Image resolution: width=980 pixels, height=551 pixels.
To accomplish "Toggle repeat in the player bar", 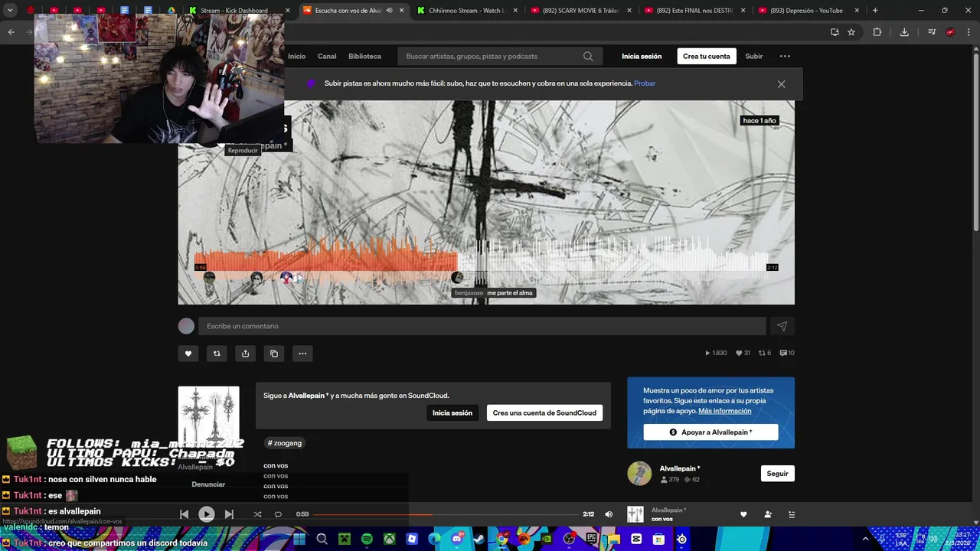I will (x=278, y=514).
